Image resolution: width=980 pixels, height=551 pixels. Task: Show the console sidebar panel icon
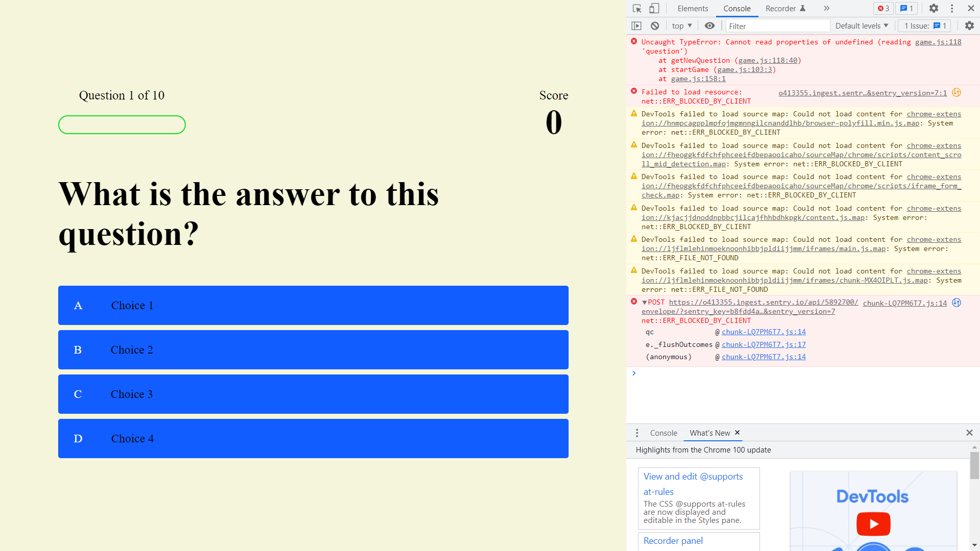tap(636, 26)
